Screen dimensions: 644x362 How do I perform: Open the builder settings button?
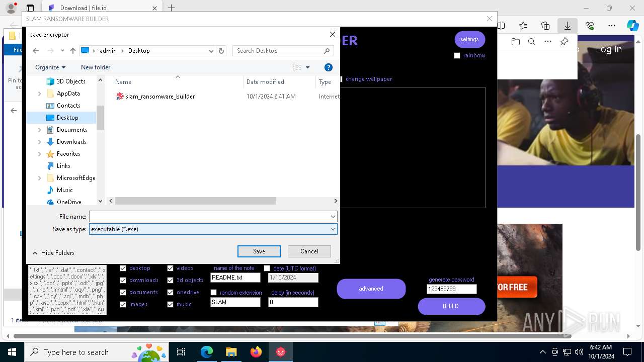click(x=470, y=39)
